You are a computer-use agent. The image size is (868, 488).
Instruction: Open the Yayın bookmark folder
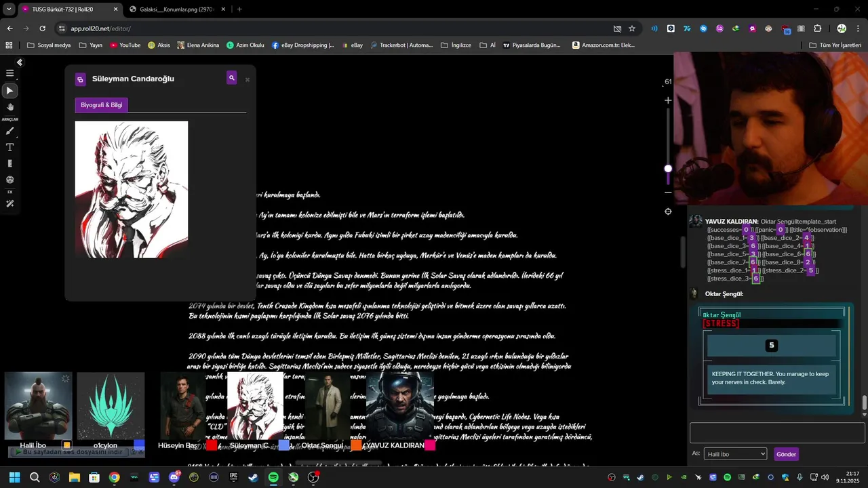pos(90,45)
